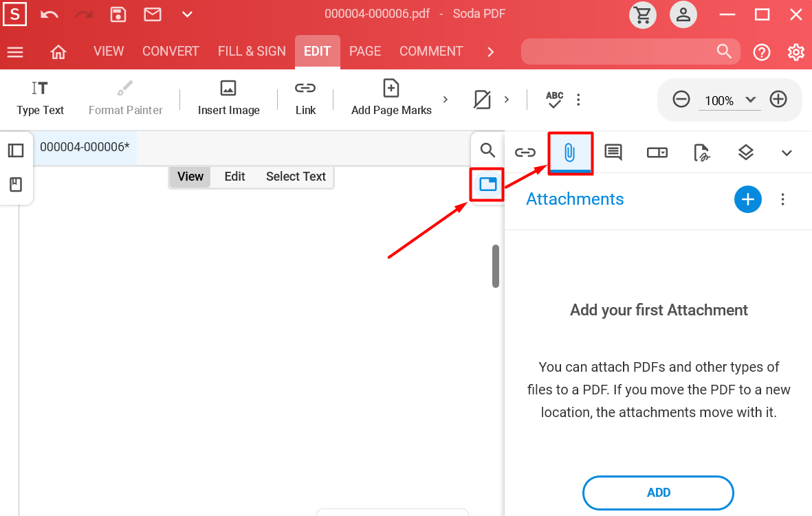Screen dimensions: 812x516
Task: Switch to the CONVERT tab
Action: [x=171, y=51]
